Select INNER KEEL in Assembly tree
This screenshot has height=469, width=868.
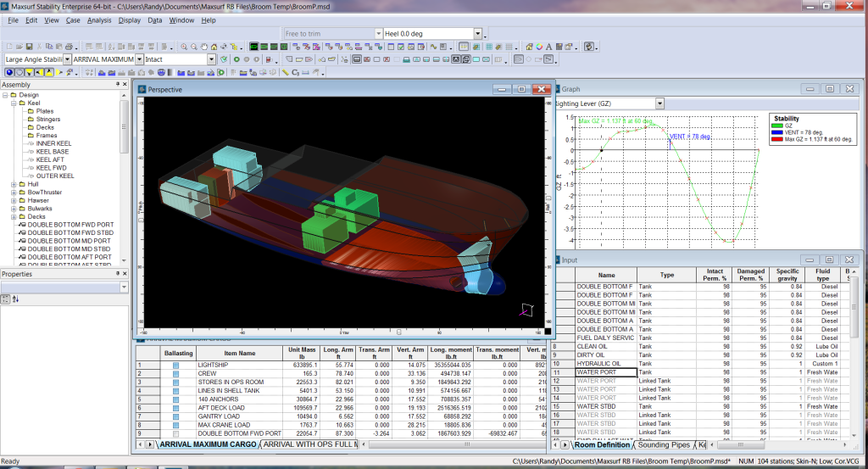pos(53,143)
